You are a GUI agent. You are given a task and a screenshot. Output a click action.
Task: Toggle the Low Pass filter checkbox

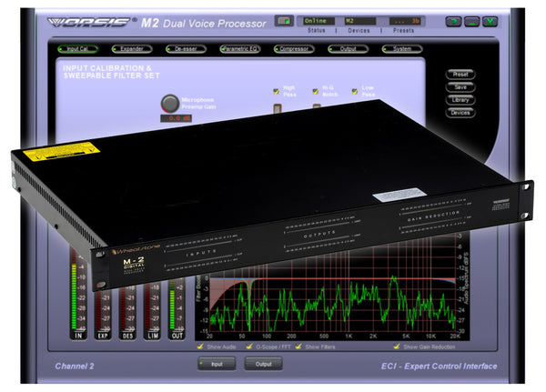coord(355,91)
